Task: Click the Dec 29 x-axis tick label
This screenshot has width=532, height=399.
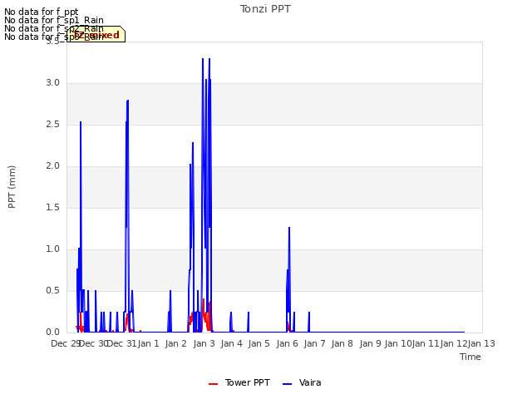Action: 66,343
